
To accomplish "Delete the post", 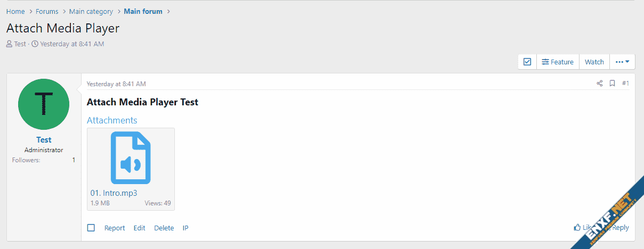I will [164, 228].
